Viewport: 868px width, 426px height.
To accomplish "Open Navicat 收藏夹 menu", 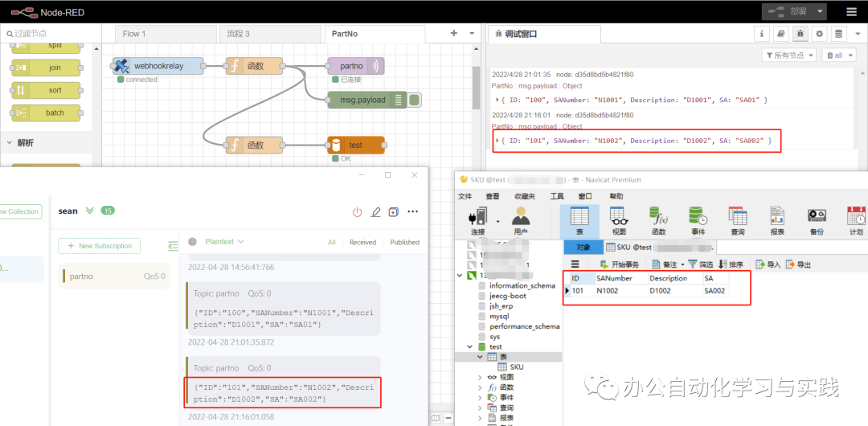I will click(525, 196).
